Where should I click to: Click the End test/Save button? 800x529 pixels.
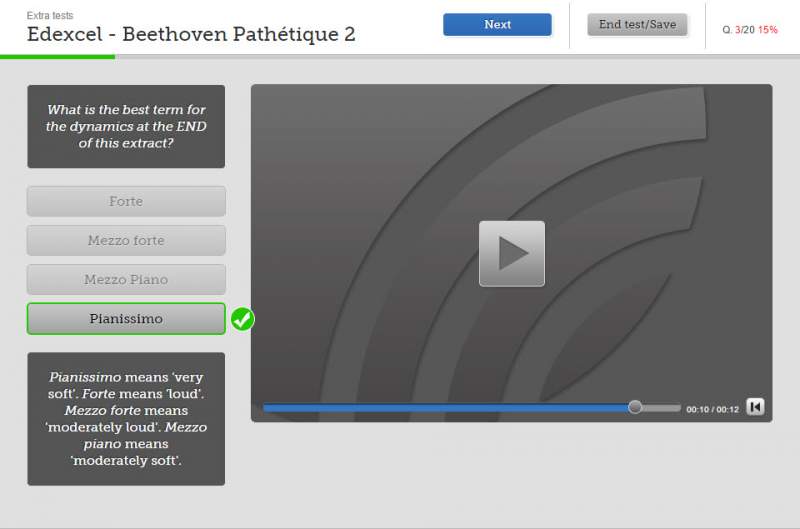[637, 24]
